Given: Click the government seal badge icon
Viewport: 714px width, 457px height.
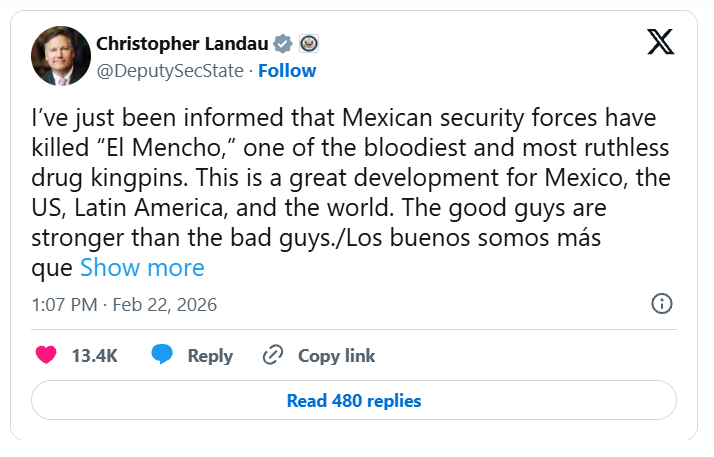Looking at the screenshot, I should (x=309, y=44).
